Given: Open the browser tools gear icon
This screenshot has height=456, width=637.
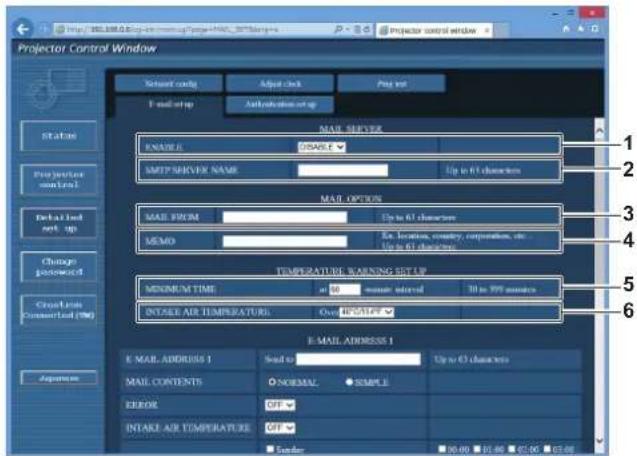Looking at the screenshot, I should [595, 28].
